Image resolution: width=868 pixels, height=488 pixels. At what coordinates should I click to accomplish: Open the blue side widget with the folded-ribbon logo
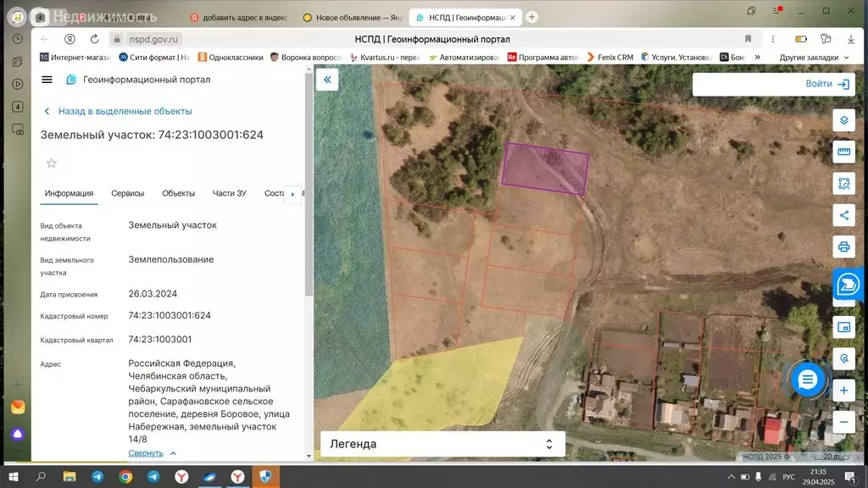848,285
